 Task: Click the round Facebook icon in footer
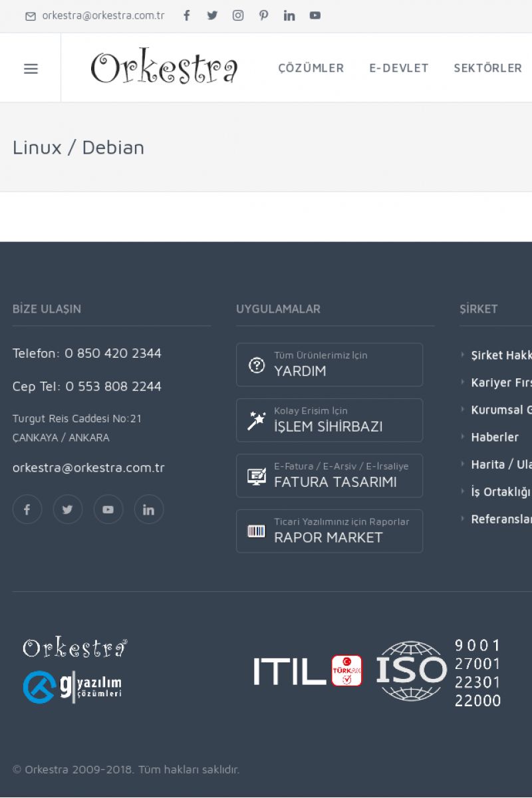click(x=27, y=509)
